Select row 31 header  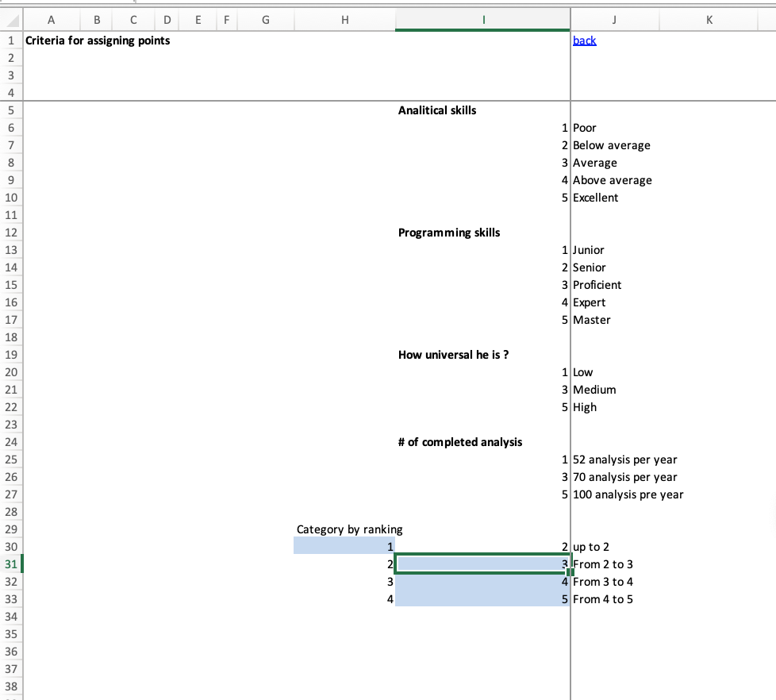point(11,564)
